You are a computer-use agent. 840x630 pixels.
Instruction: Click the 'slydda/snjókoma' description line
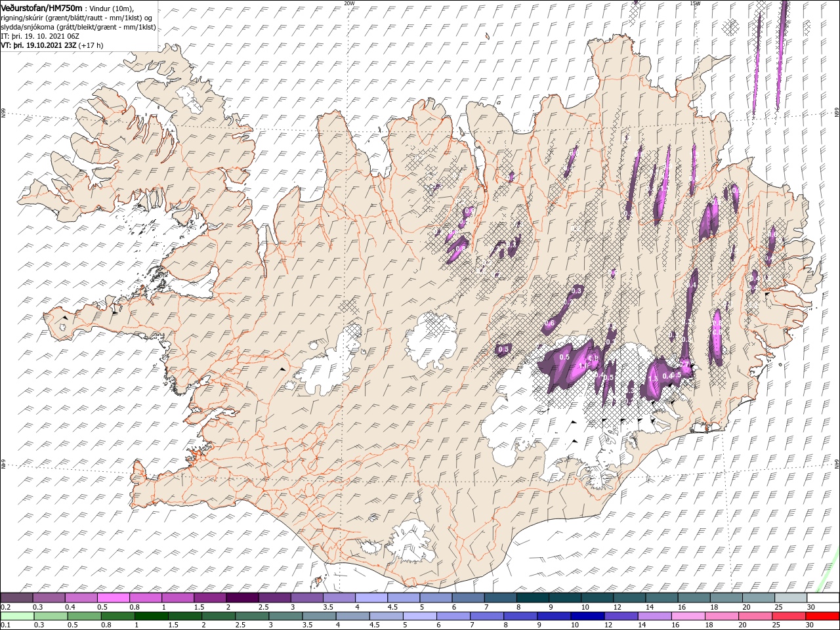pos(78,27)
